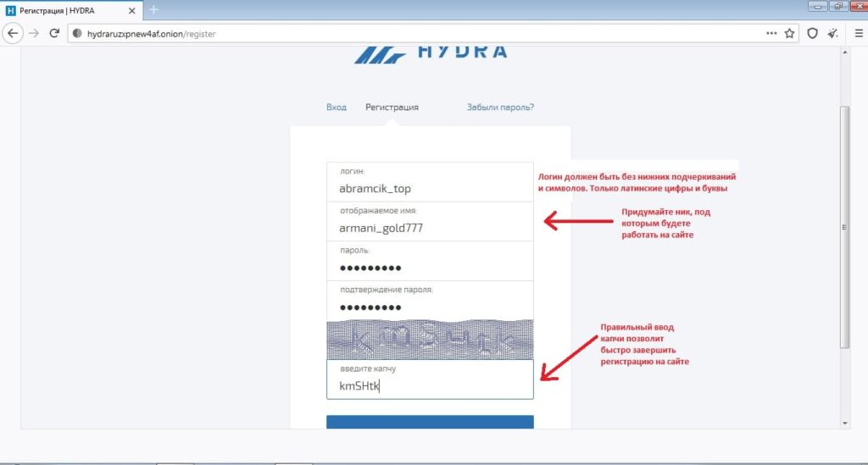868x465 pixels.
Task: Click the browser back arrow button
Action: tap(14, 33)
